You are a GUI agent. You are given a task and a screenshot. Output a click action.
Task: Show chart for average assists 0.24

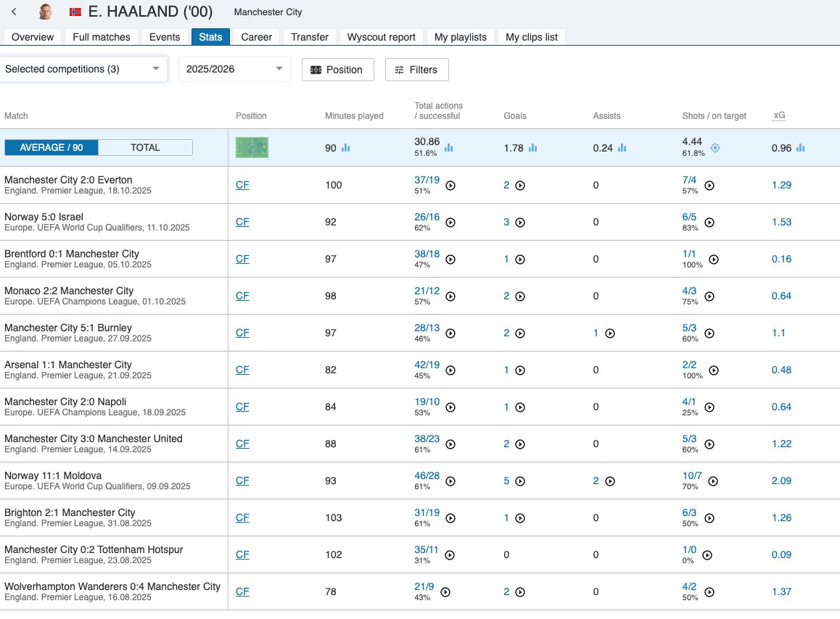click(622, 148)
